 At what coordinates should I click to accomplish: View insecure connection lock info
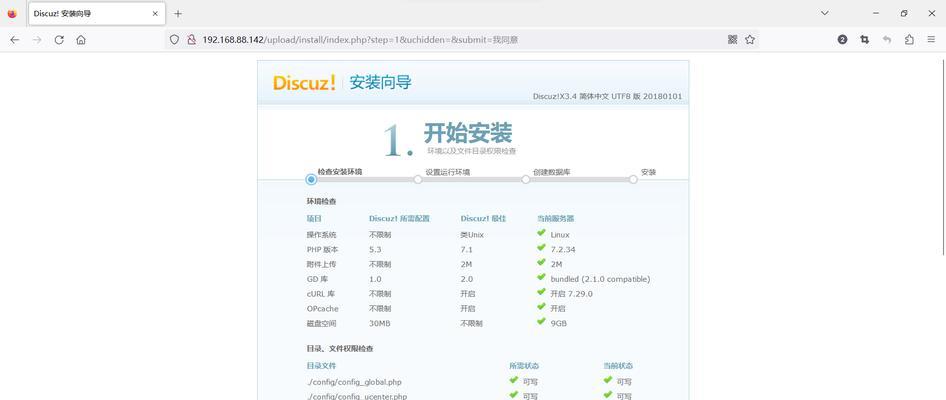click(191, 40)
